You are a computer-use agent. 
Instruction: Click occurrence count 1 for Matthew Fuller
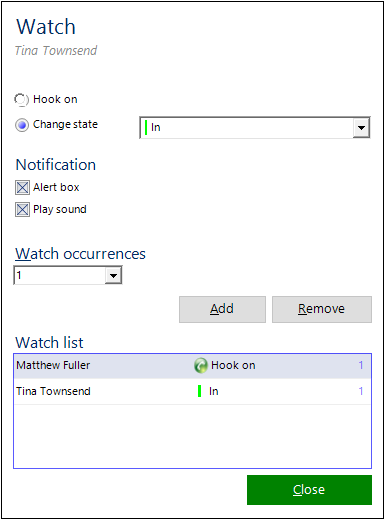(x=361, y=365)
